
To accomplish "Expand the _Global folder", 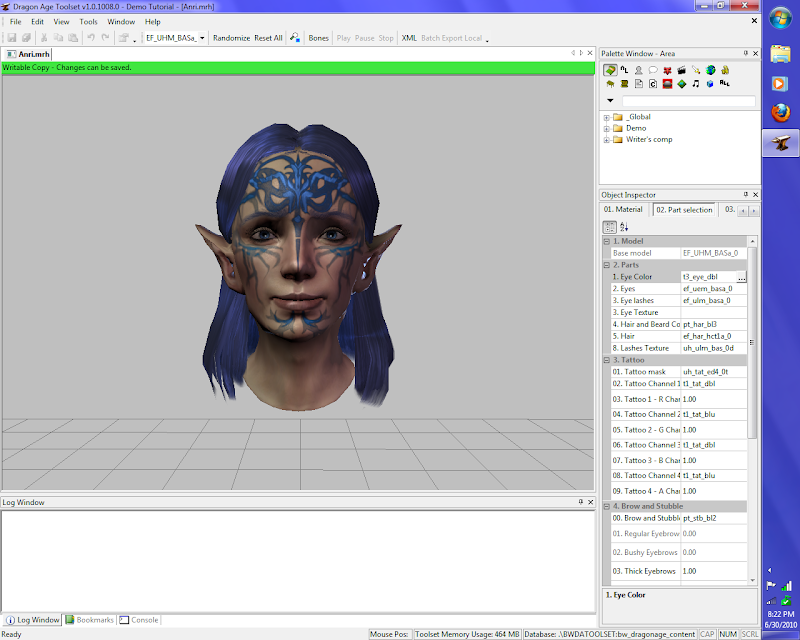I will click(606, 117).
